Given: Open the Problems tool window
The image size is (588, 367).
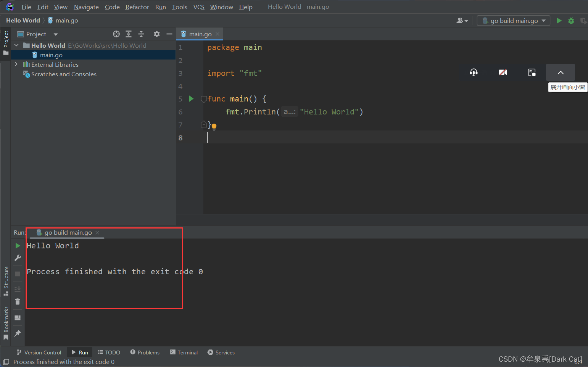Looking at the screenshot, I should 145,353.
